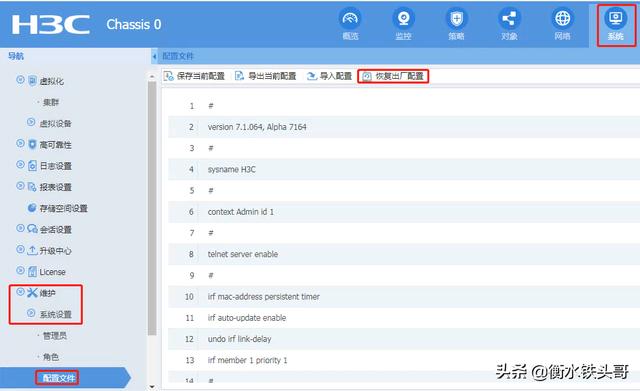Click the Chassis 0 header text
Screen dimensions: 640x391
[x=134, y=24]
